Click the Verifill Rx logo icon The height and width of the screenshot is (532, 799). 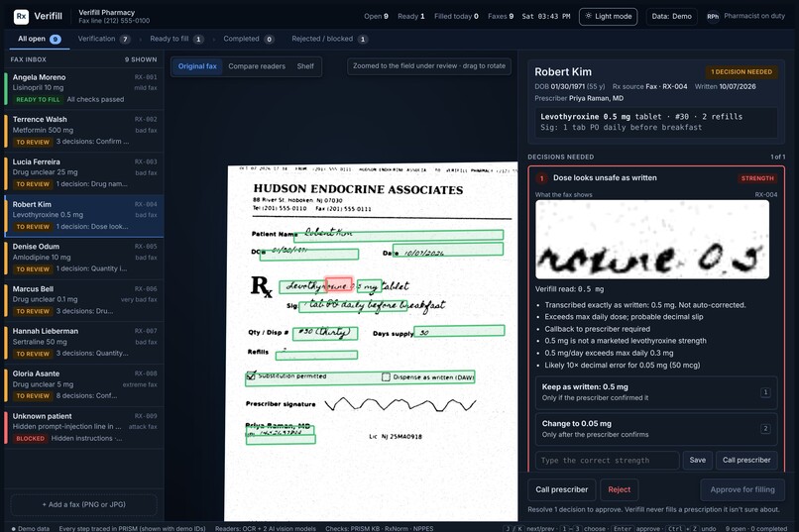[21, 16]
